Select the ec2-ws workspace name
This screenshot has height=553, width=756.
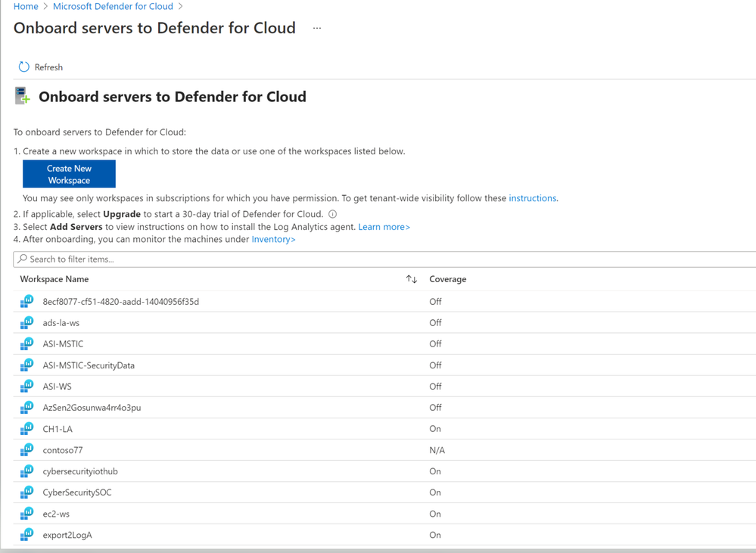[x=56, y=514]
